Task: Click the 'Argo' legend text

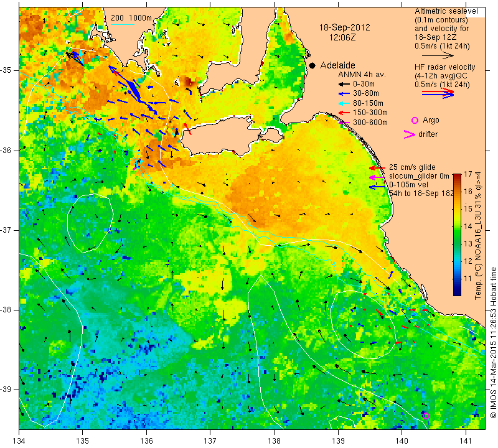Action: (431, 120)
